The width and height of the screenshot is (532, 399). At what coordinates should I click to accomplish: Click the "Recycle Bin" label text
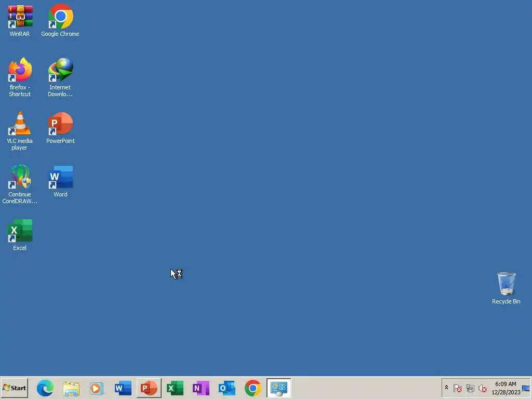[x=506, y=301]
